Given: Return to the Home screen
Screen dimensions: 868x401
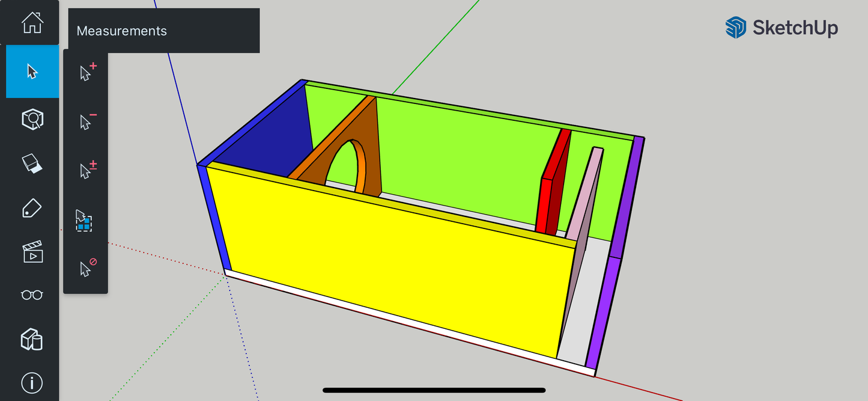Looking at the screenshot, I should click(32, 24).
